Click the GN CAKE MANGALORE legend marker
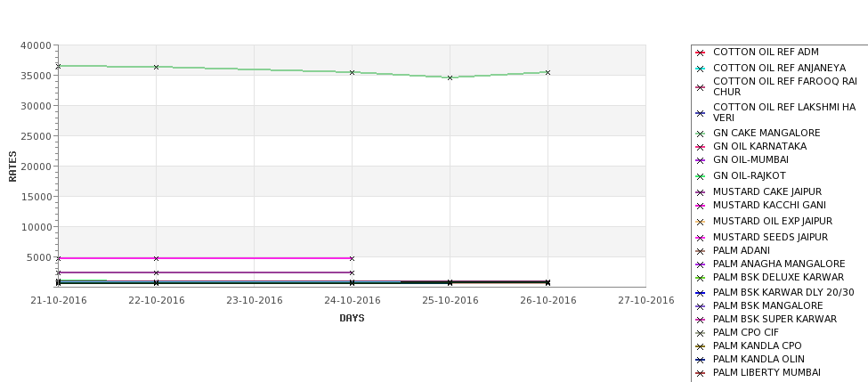Image resolution: width=868 pixels, height=382 pixels. point(700,134)
